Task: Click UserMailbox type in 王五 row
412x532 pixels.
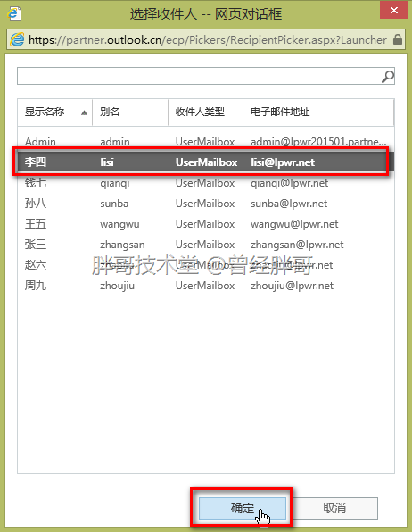Action: [x=205, y=224]
